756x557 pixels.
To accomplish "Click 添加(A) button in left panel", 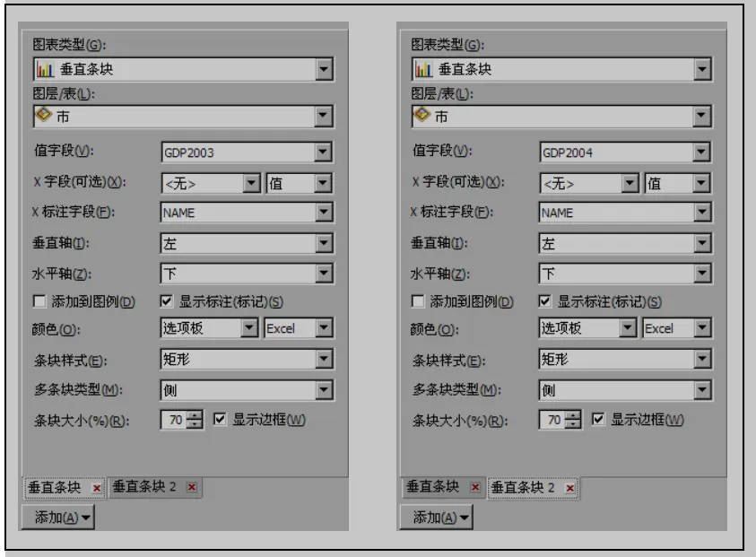I will coord(58,517).
